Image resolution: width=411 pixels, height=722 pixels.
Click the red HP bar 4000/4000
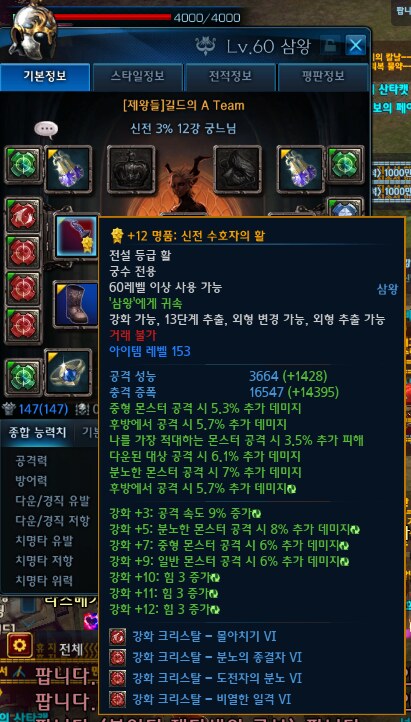112,17
